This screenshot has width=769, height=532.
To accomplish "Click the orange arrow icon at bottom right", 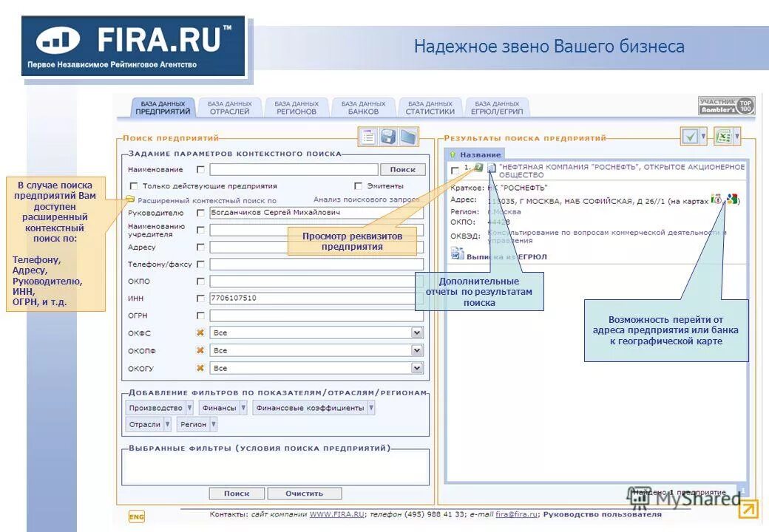I will click(748, 509).
